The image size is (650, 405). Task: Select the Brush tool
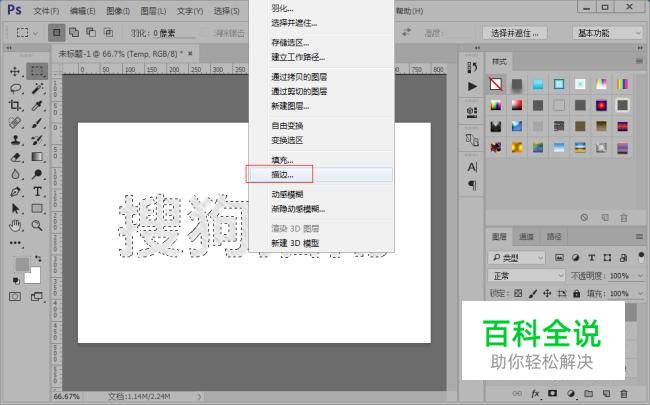37,123
